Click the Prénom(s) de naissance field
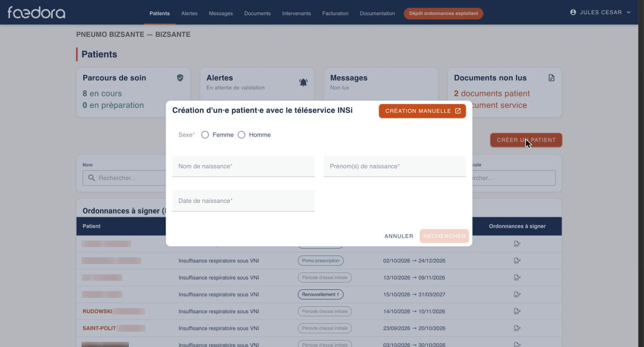644x347 pixels. 394,166
